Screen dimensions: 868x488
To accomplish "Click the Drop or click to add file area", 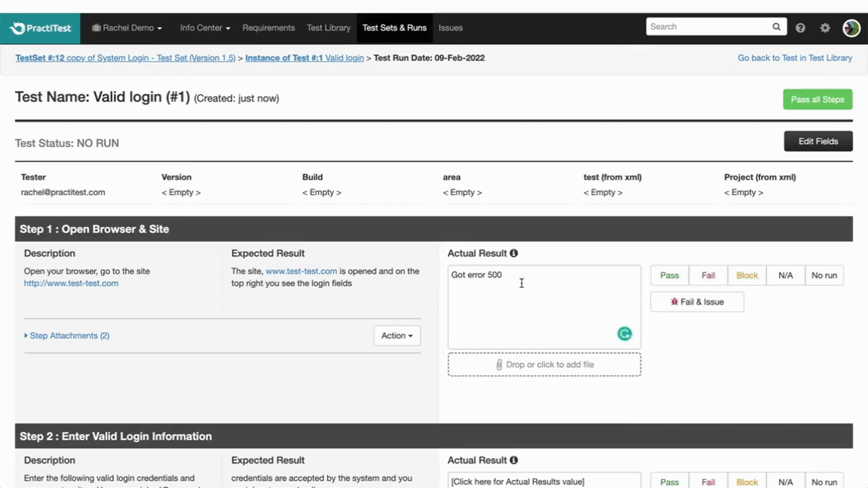I will click(544, 365).
